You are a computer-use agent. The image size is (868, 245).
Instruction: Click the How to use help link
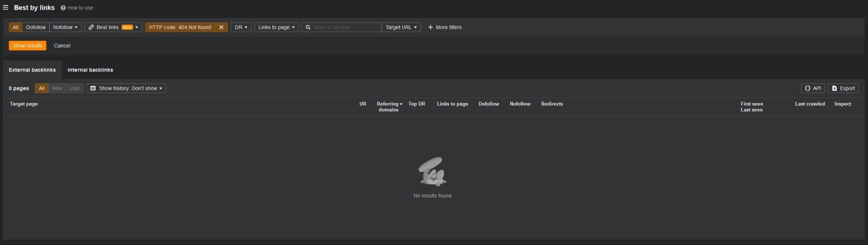[77, 8]
